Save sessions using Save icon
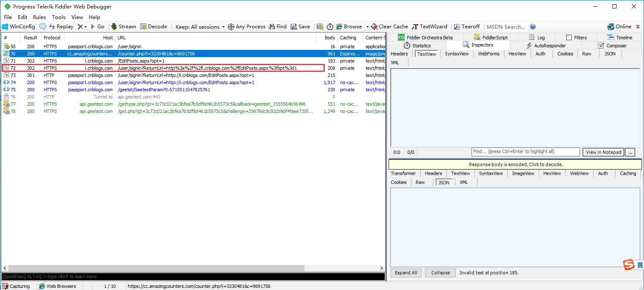Image resolution: width=644 pixels, height=290 pixels. point(300,27)
